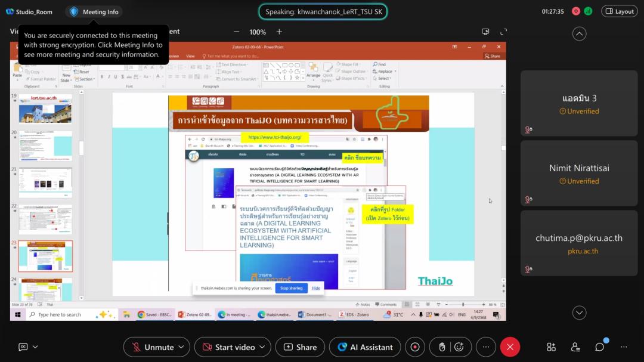Click the Share button
Image resolution: width=644 pixels, height=362 pixels.
[x=300, y=347]
